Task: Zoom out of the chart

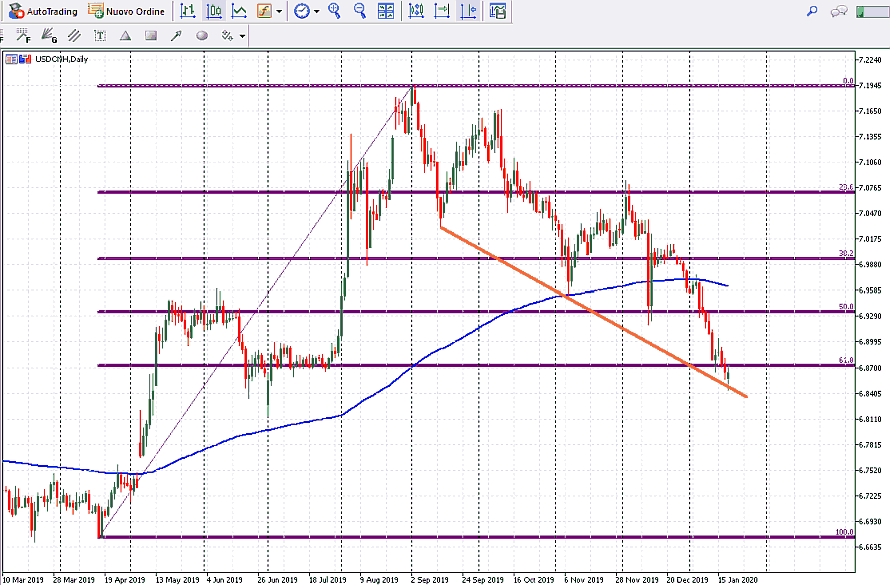Action: click(x=358, y=11)
